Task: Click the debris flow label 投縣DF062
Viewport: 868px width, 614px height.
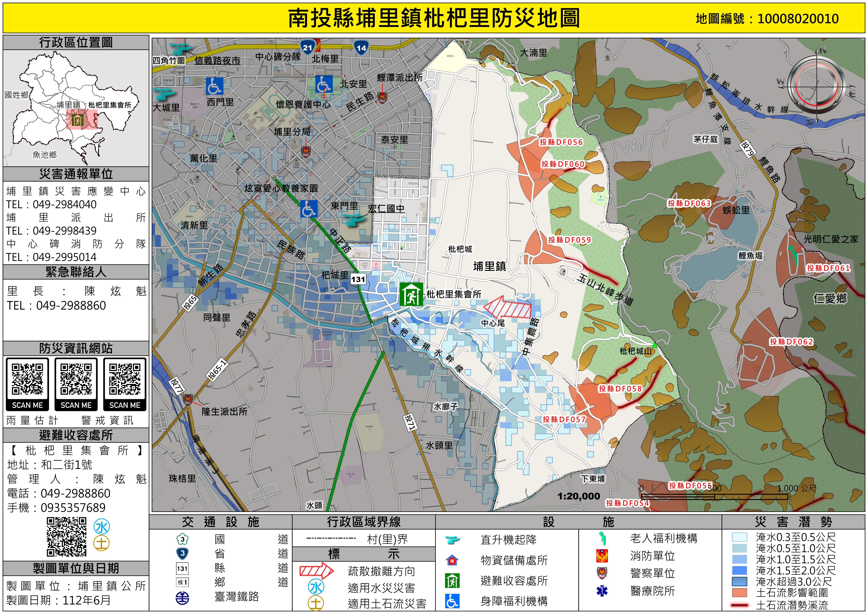Action: [791, 342]
